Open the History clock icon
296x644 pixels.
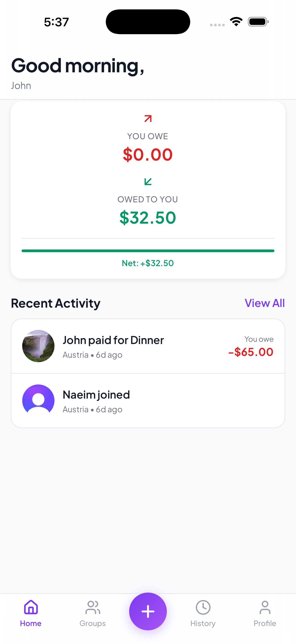click(x=203, y=607)
